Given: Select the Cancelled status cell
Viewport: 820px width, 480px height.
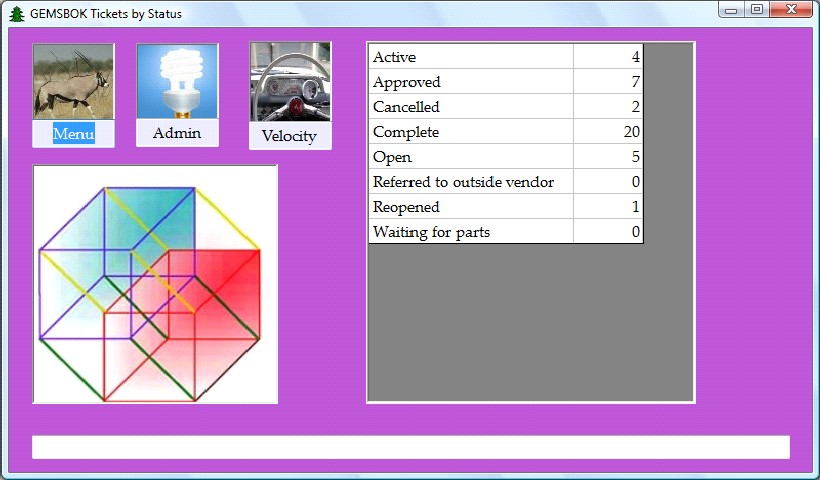Looking at the screenshot, I should 471,107.
